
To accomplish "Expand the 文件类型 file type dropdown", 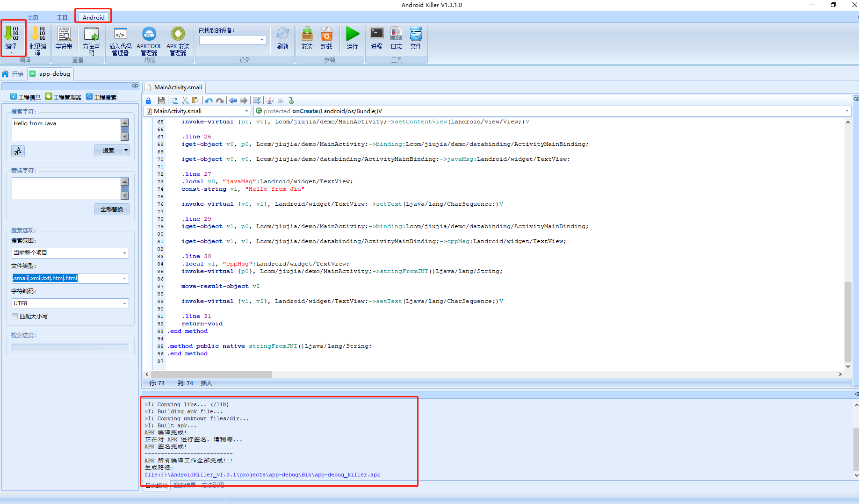I will coord(124,278).
